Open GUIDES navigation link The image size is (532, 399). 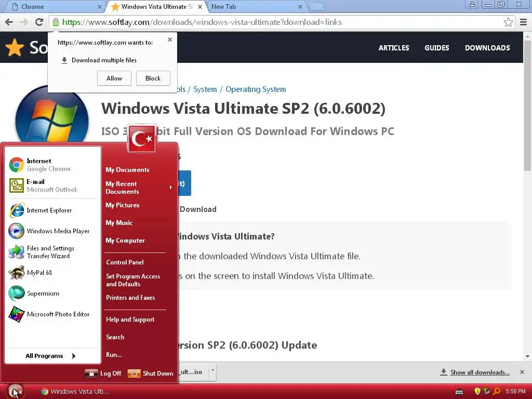[x=436, y=48]
